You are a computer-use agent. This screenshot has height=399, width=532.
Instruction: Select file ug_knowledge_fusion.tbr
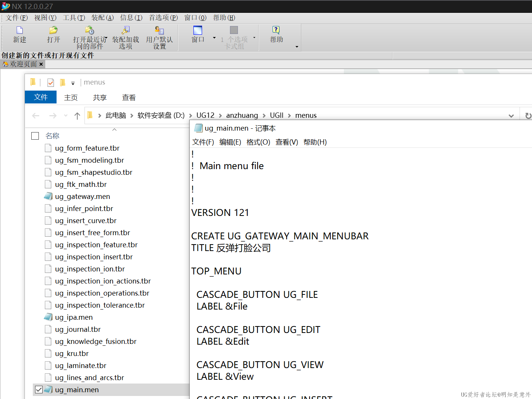pyautogui.click(x=96, y=341)
